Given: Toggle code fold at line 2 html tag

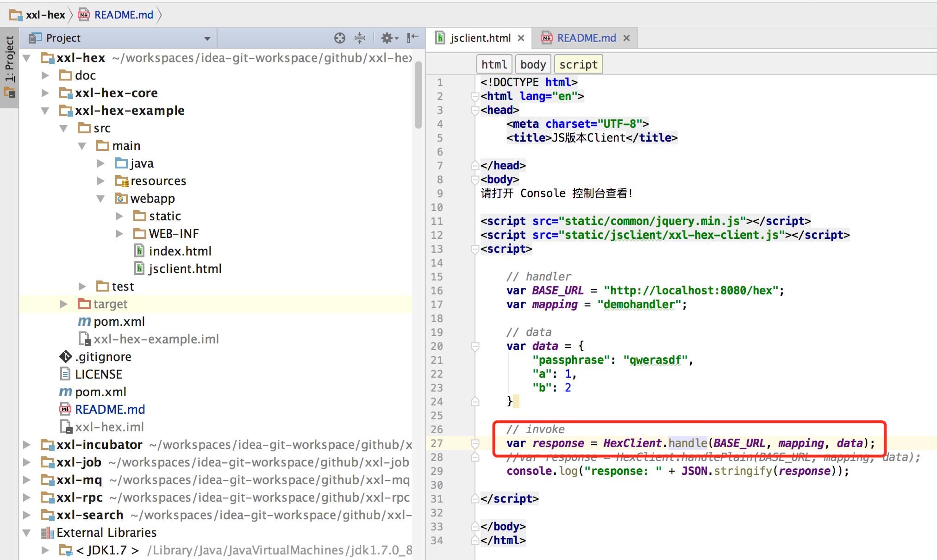Looking at the screenshot, I should coord(475,96).
